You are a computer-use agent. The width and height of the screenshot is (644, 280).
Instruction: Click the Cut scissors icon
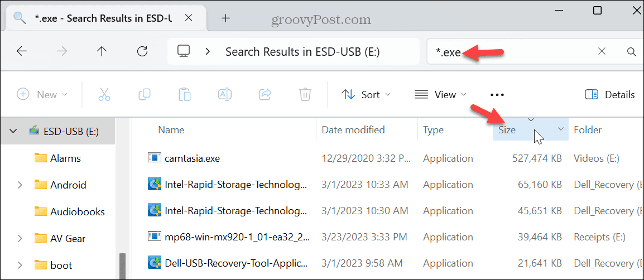[x=104, y=95]
